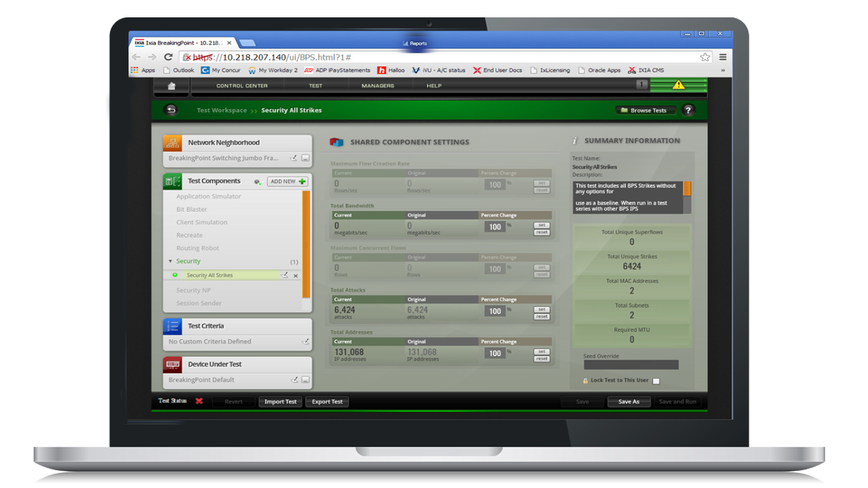The height and width of the screenshot is (488, 868).
Task: Click set for Total Addresses
Action: coord(542,351)
